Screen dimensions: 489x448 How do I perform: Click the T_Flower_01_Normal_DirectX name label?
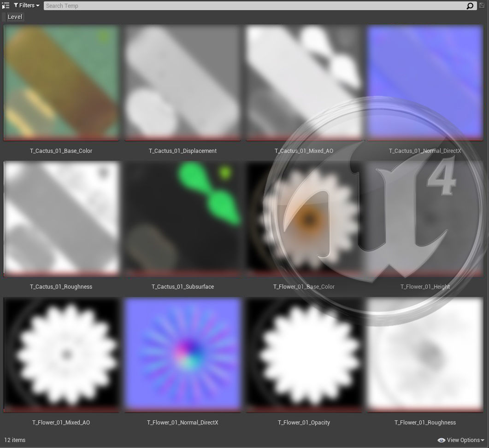point(183,423)
